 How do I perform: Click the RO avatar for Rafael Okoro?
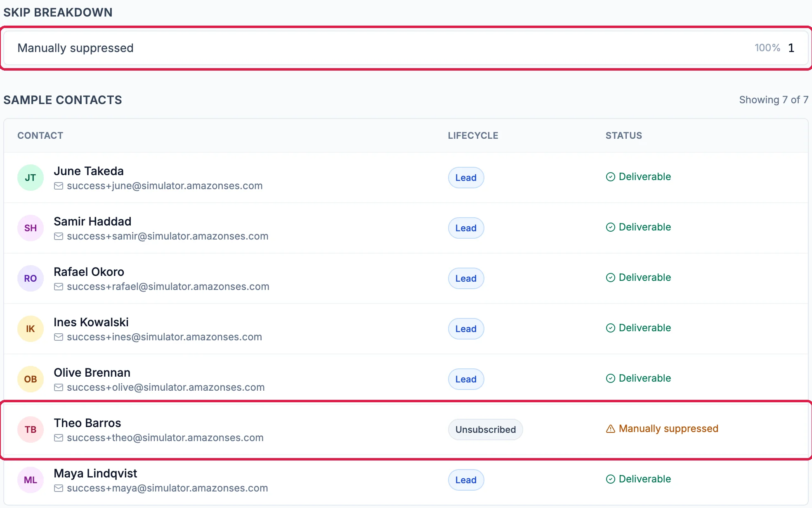tap(31, 278)
